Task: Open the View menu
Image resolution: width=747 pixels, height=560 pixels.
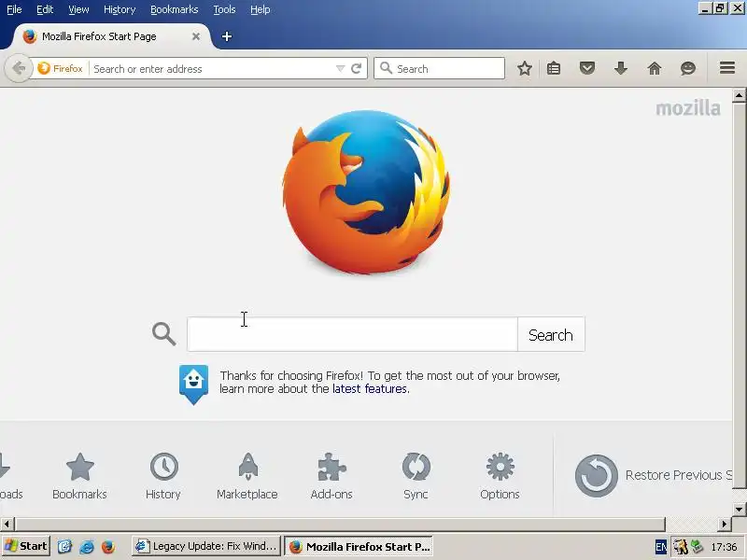Action: (78, 9)
